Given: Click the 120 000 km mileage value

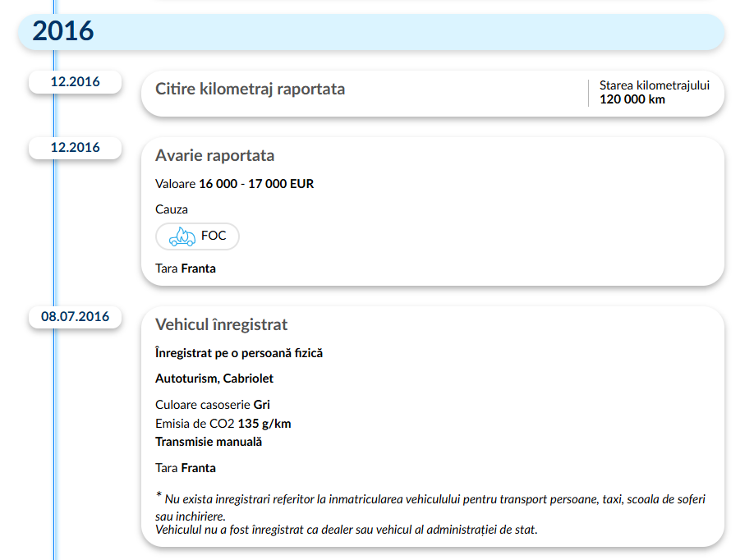Looking at the screenshot, I should pos(632,99).
